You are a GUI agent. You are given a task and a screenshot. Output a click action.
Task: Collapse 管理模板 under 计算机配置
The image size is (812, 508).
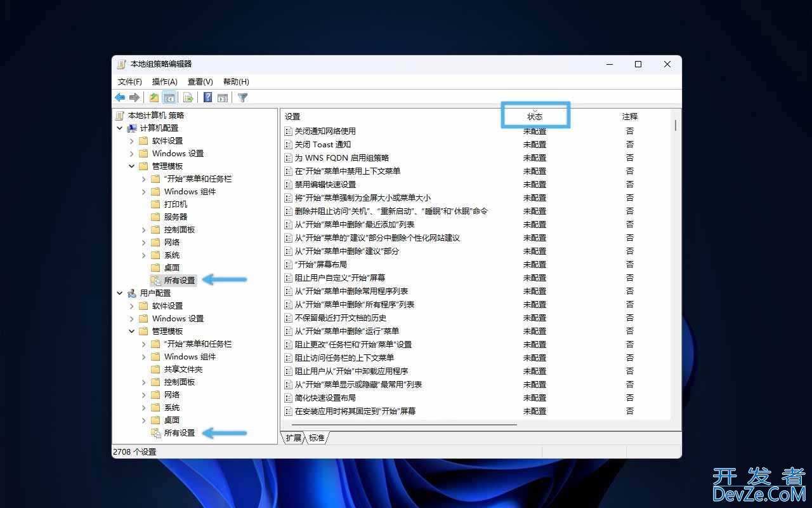click(132, 166)
